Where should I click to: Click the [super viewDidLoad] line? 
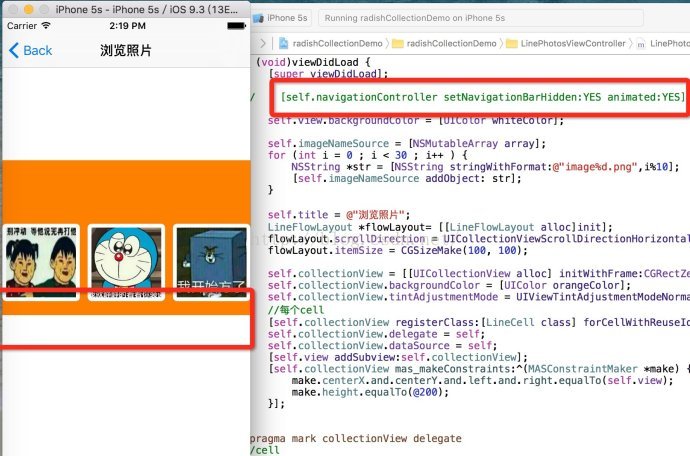tap(328, 74)
